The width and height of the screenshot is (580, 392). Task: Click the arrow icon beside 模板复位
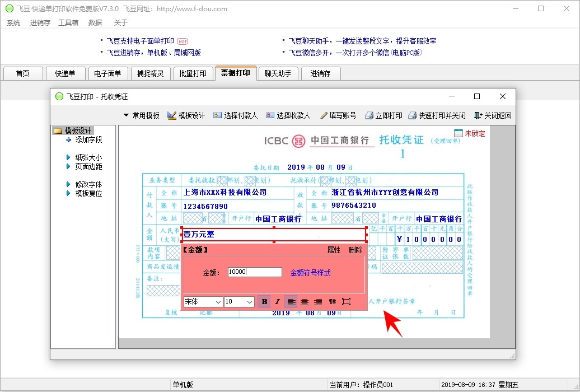(68, 193)
